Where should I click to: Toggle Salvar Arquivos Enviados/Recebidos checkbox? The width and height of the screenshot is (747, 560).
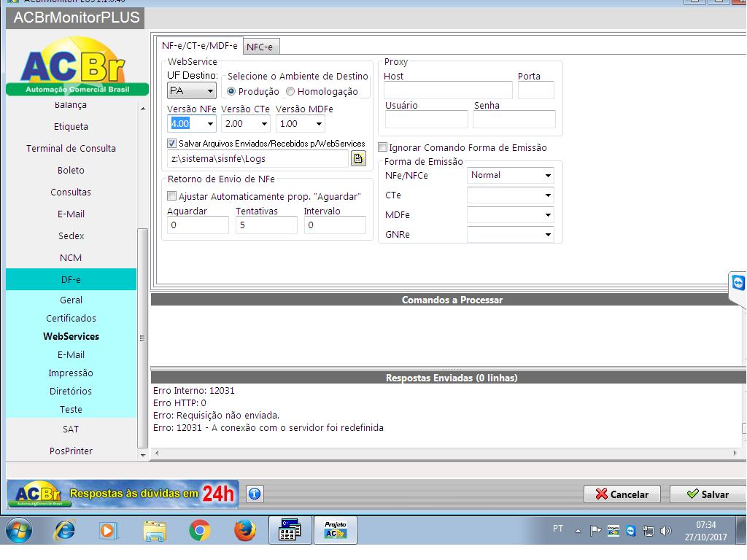click(x=172, y=143)
